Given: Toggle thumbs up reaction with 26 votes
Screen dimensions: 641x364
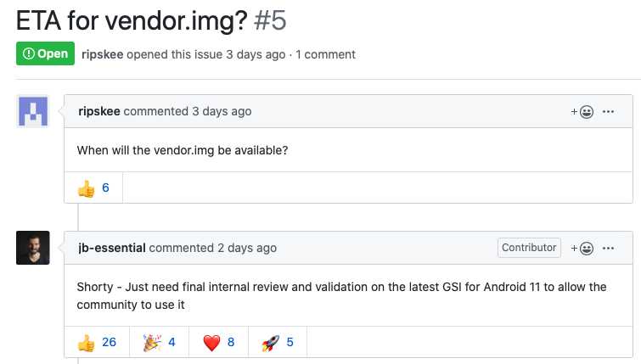Looking at the screenshot, I should click(97, 342).
